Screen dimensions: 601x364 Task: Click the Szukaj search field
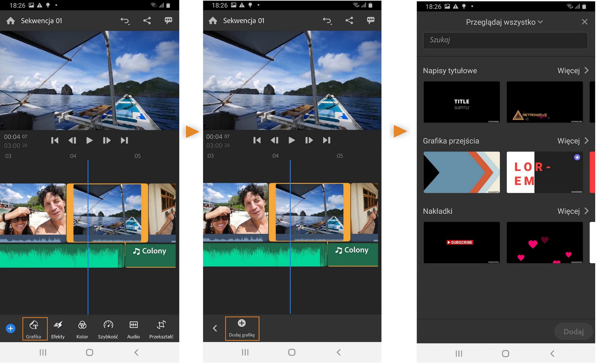point(505,40)
